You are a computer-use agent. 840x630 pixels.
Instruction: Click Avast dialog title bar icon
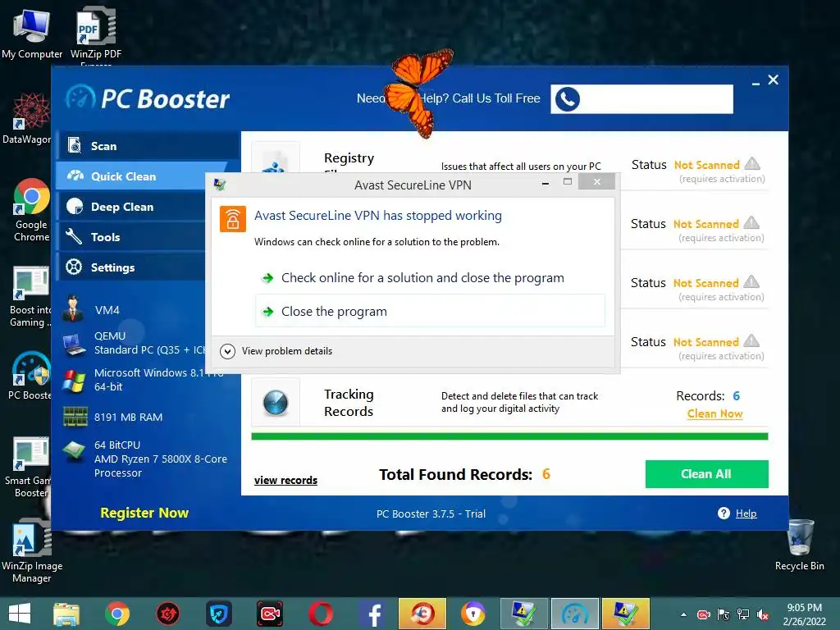(220, 185)
